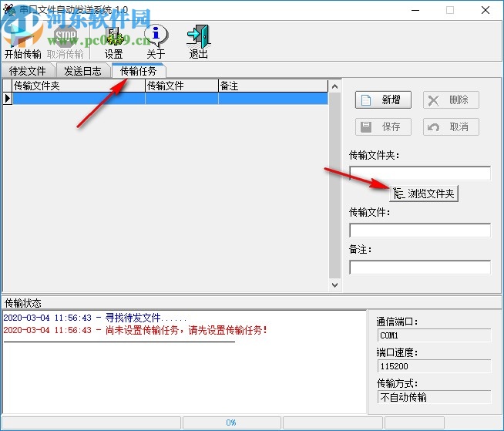Click the 传输文件夹 column header
Screen dimensions: 504x431
click(x=79, y=86)
